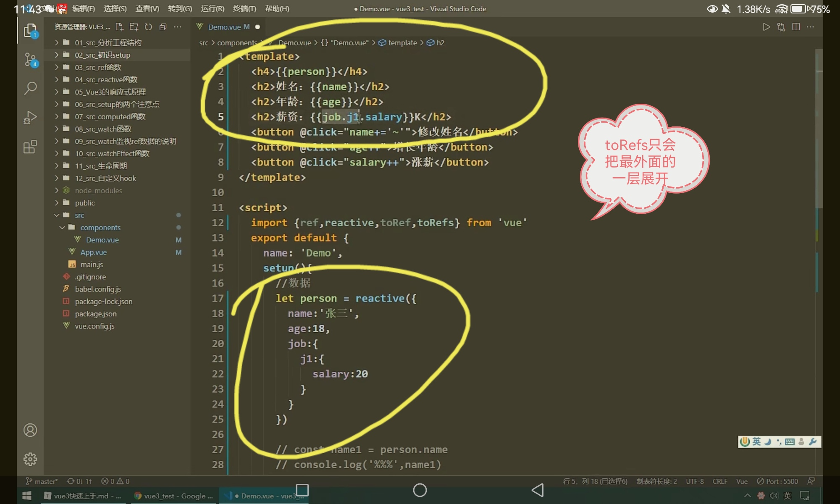
Task: Refresh the file explorer
Action: (x=148, y=27)
